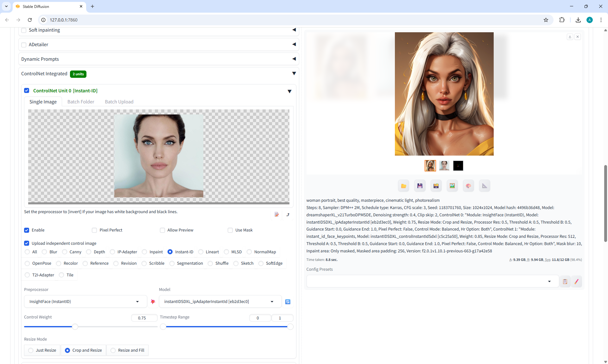This screenshot has width=608, height=364.
Task: Open the ControlNet Model dropdown
Action: point(220,302)
